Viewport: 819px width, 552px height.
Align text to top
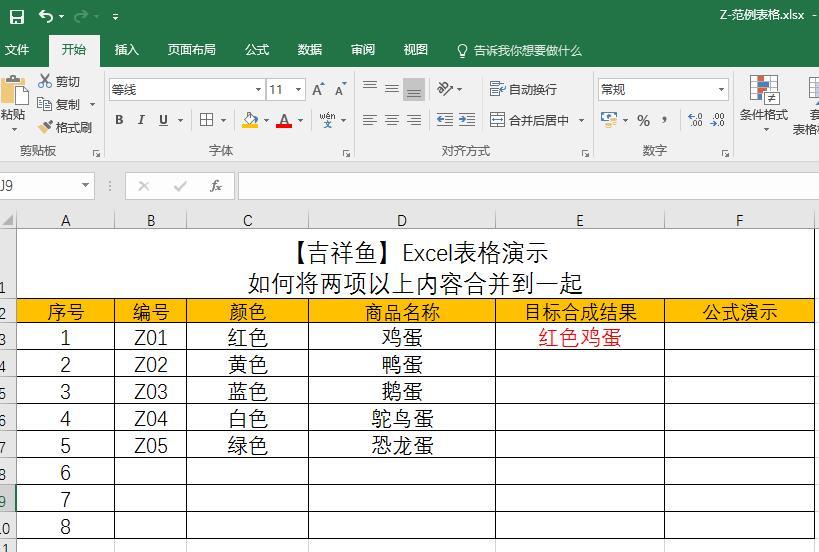(370, 88)
